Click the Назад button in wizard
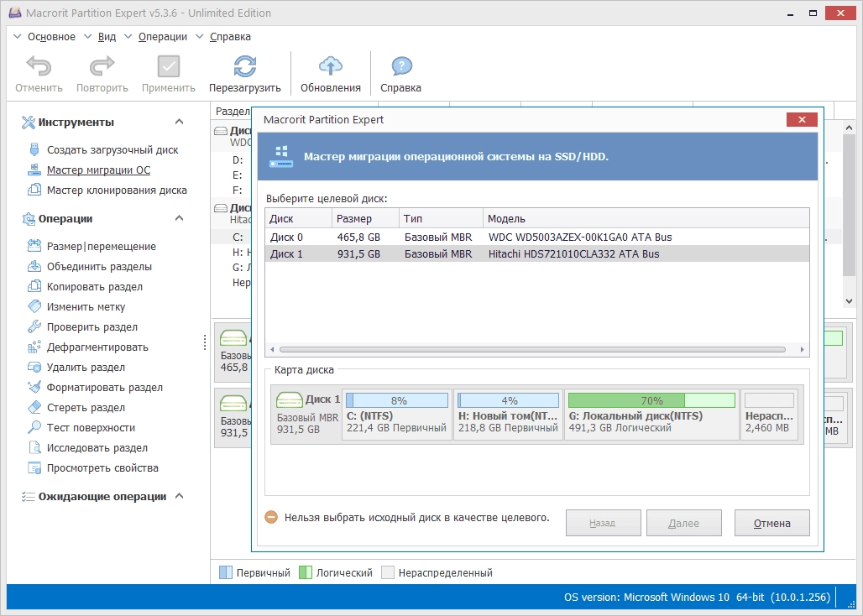863x616 pixels. [x=604, y=523]
